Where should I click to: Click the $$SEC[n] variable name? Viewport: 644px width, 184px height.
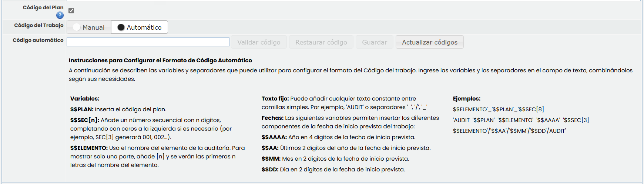pyautogui.click(x=84, y=120)
